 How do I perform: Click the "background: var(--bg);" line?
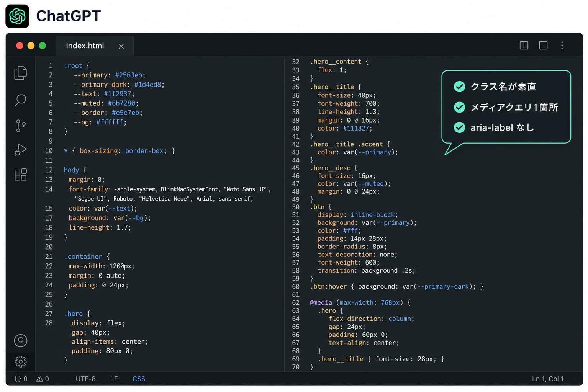pyautogui.click(x=110, y=218)
